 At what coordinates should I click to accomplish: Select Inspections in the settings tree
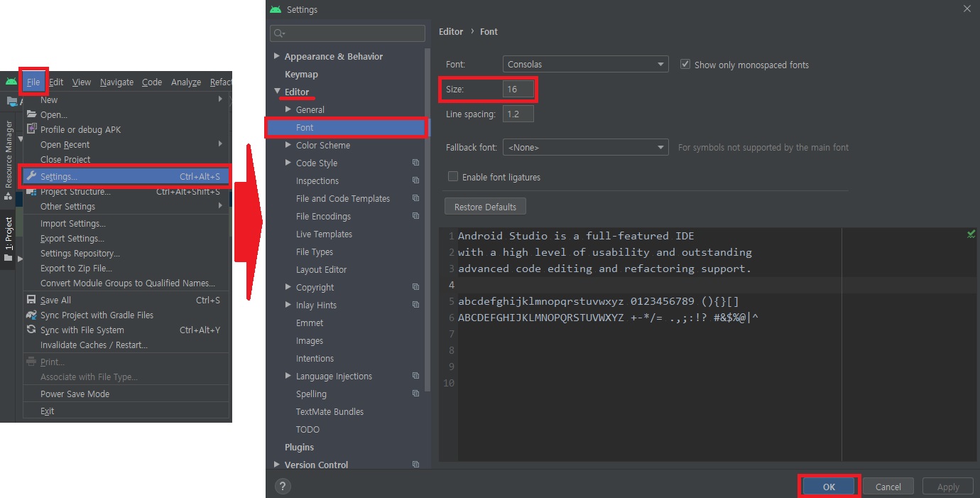[317, 180]
